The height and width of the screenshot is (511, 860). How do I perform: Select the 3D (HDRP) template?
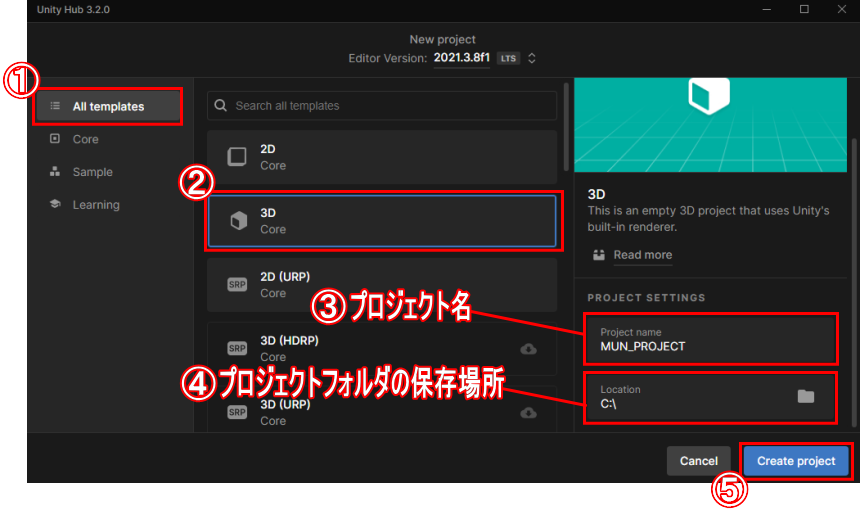pyautogui.click(x=382, y=349)
